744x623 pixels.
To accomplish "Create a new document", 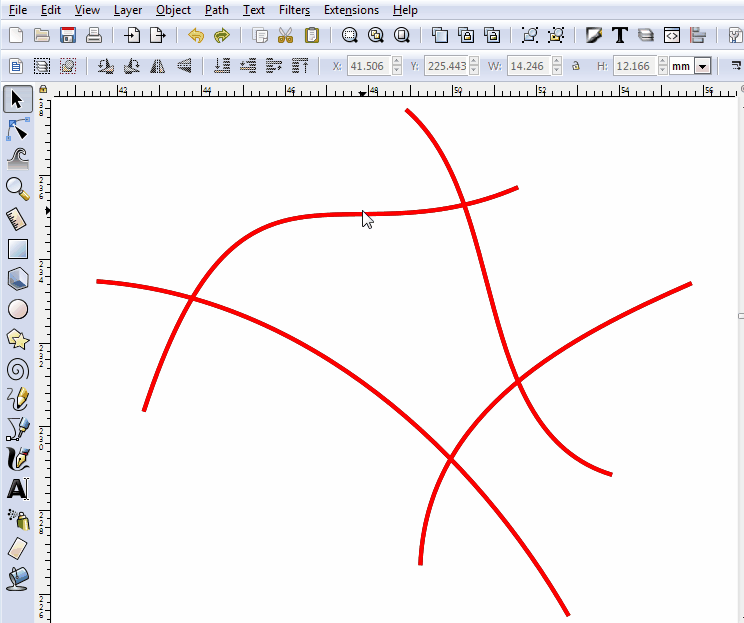I will (16, 36).
